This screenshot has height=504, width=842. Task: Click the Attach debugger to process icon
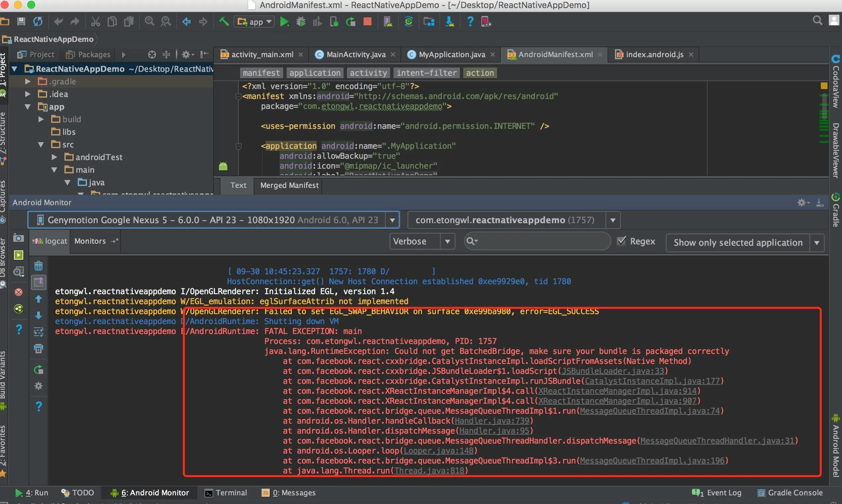[334, 22]
